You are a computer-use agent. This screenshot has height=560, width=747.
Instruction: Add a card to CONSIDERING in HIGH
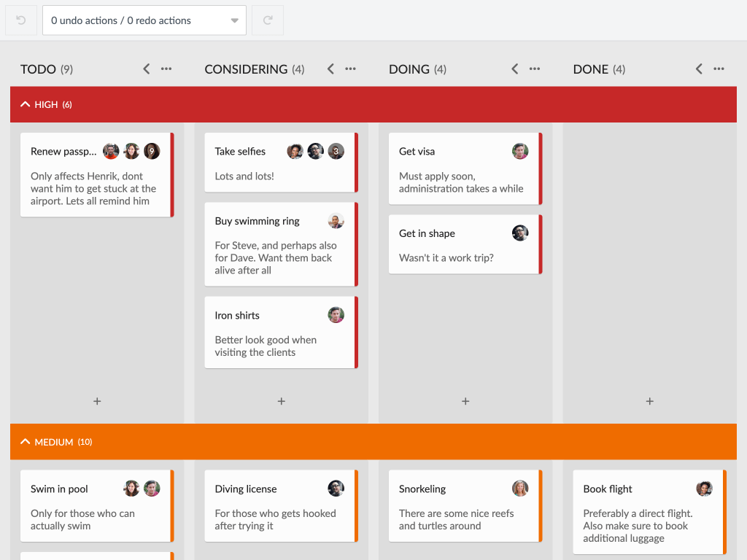[282, 402]
